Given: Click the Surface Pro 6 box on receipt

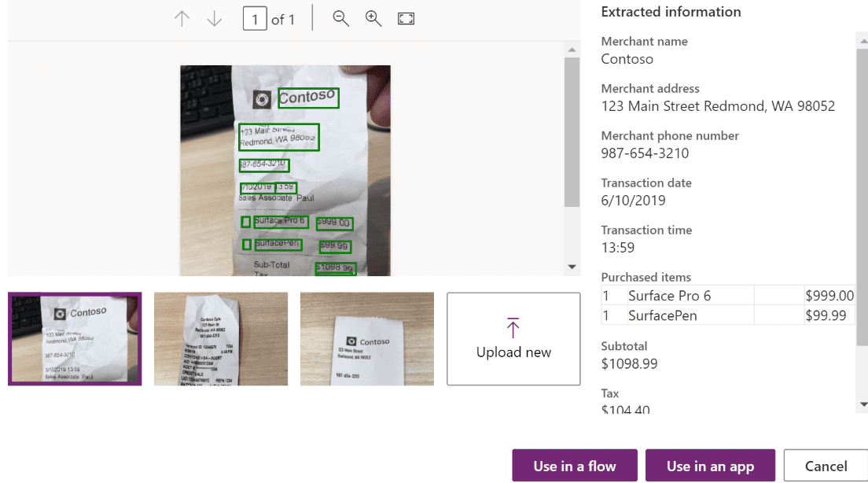Looking at the screenshot, I should point(281,222).
